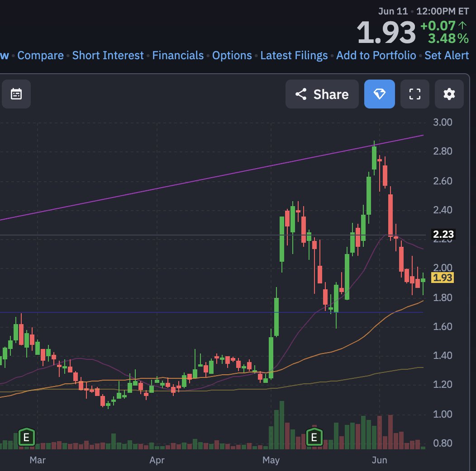Image resolution: width=476 pixels, height=471 pixels.
Task: Click the 3.00 price axis label
Action: [x=443, y=122]
